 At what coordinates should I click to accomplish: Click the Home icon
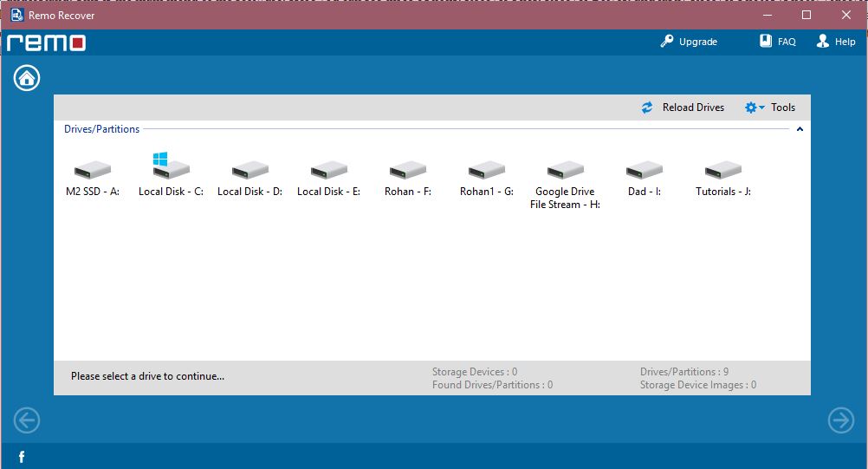pos(27,78)
